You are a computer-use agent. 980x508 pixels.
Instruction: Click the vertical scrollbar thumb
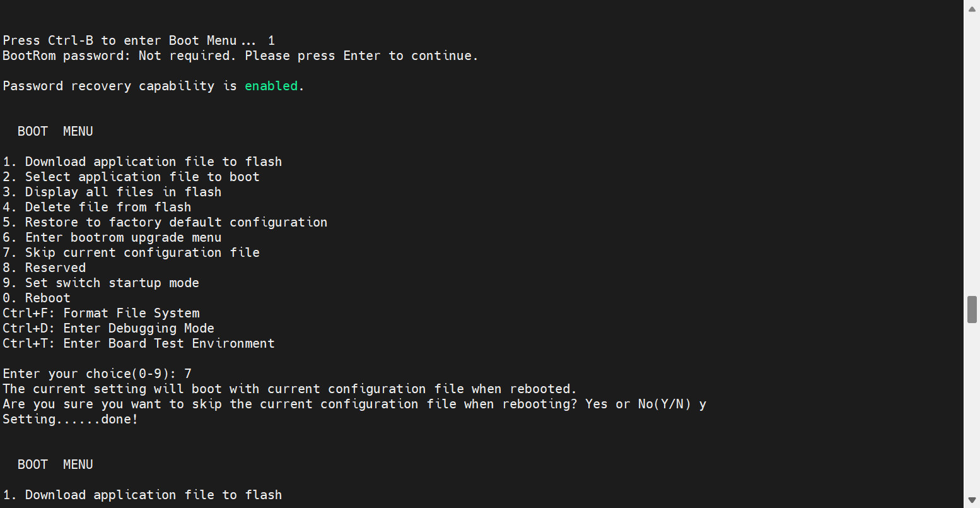[972, 309]
